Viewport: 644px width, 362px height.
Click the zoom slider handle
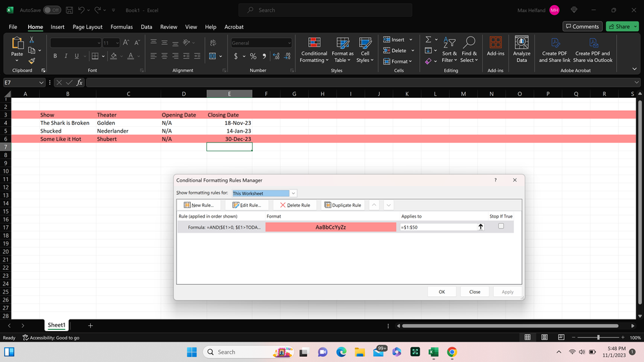(x=598, y=338)
